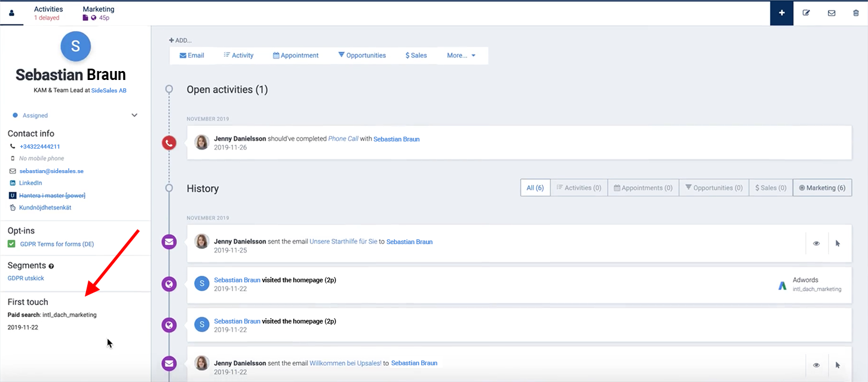Expand the Assigned status chevron

134,115
